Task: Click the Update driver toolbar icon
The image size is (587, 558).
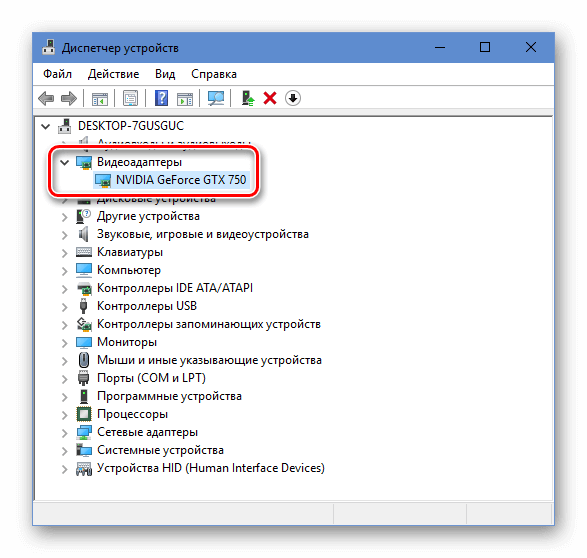Action: [x=247, y=98]
